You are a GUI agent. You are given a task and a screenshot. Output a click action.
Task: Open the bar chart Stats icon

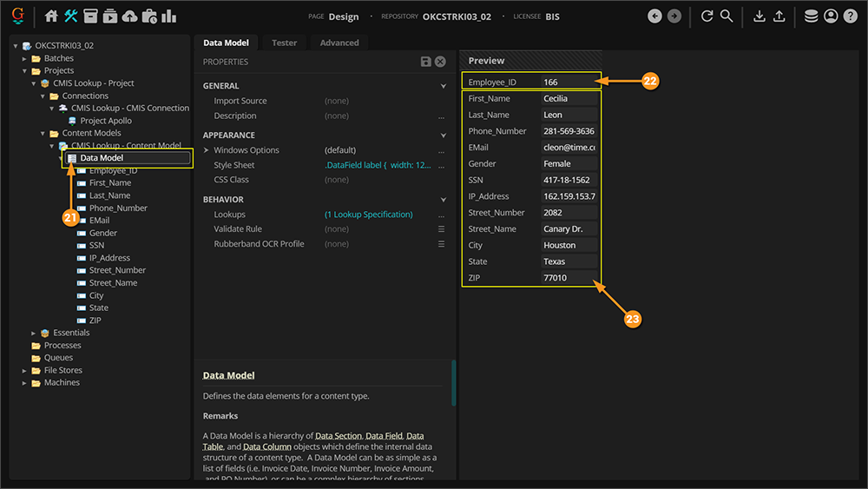coord(168,16)
